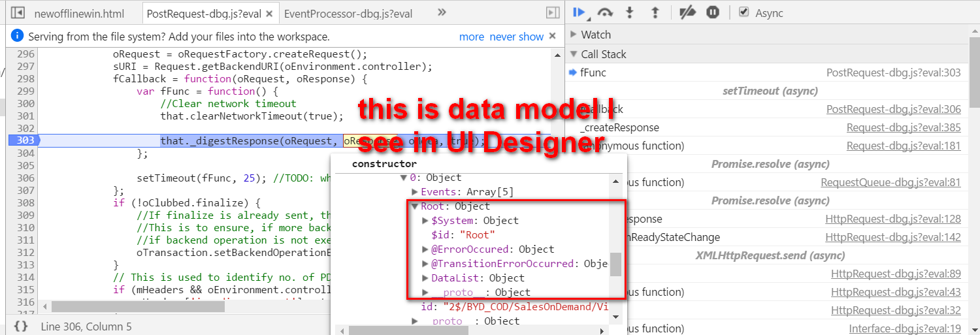Viewport: 980px width, 335px height.
Task: Expand the Watch section
Action: coord(574,35)
